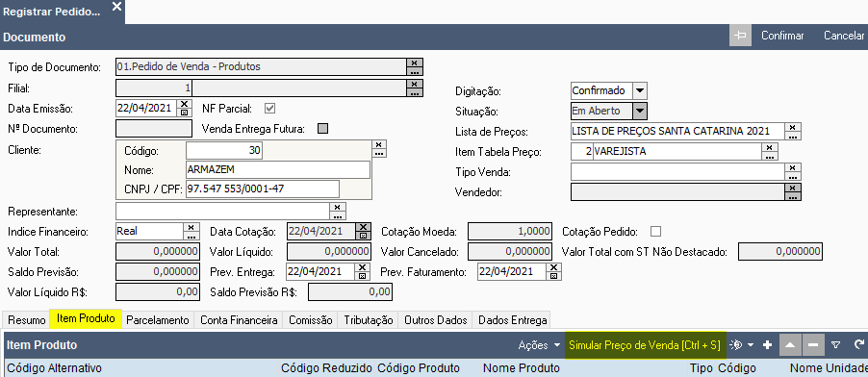Switch to the Comissão tab

(x=311, y=320)
